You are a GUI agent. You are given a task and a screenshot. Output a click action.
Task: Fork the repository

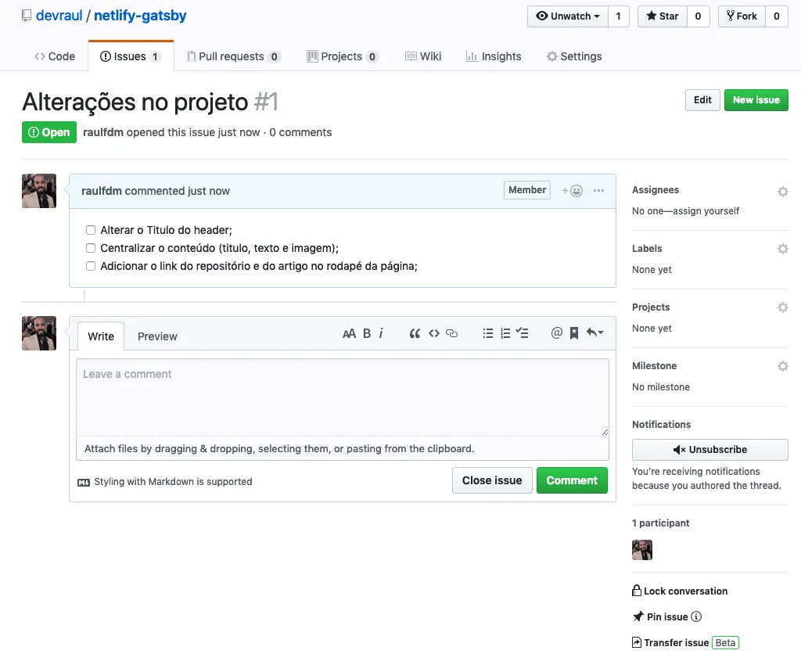[742, 16]
